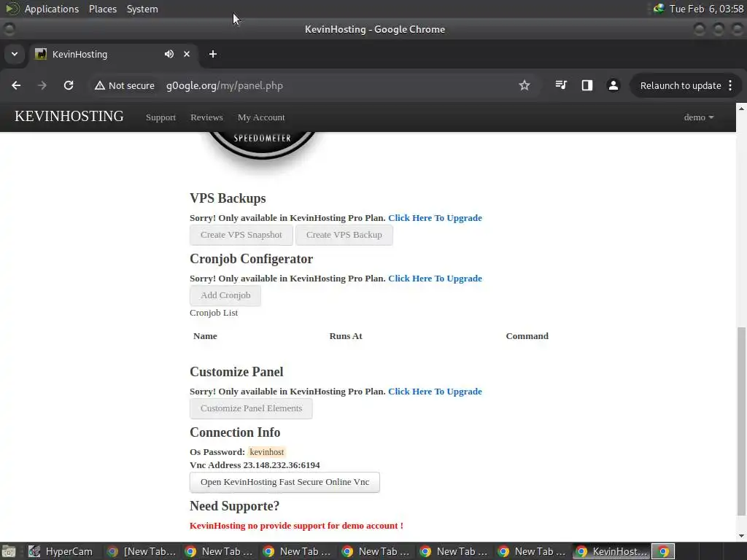
Task: Click the demo account support warning text
Action: click(296, 526)
